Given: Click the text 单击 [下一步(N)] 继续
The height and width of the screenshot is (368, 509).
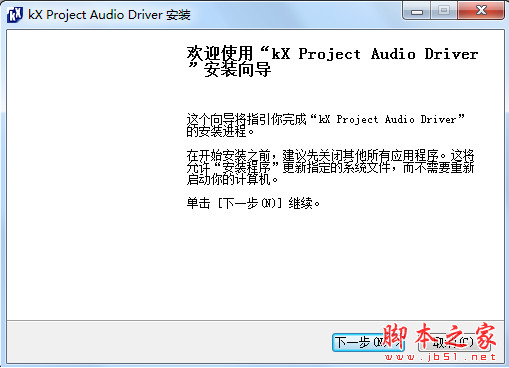Looking at the screenshot, I should pos(253,203).
